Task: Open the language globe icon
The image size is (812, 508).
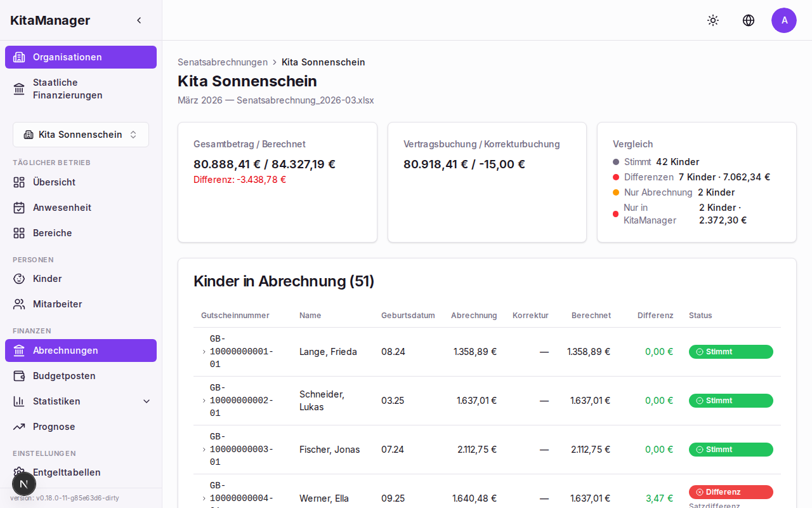Action: point(749,20)
